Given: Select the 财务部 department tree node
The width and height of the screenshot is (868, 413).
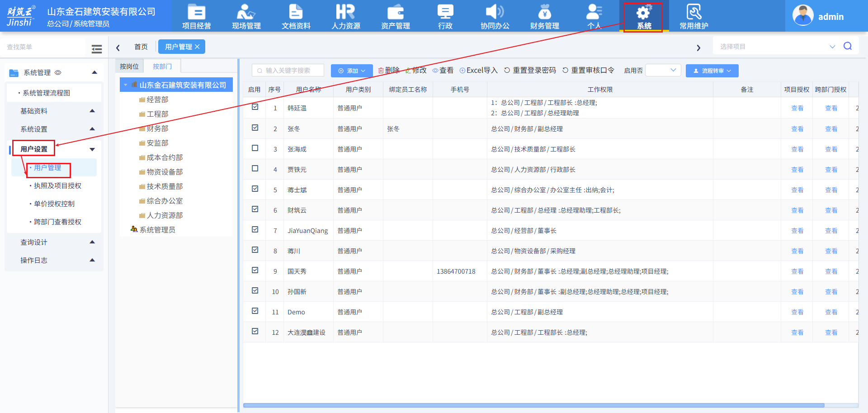Looking at the screenshot, I should point(157,128).
